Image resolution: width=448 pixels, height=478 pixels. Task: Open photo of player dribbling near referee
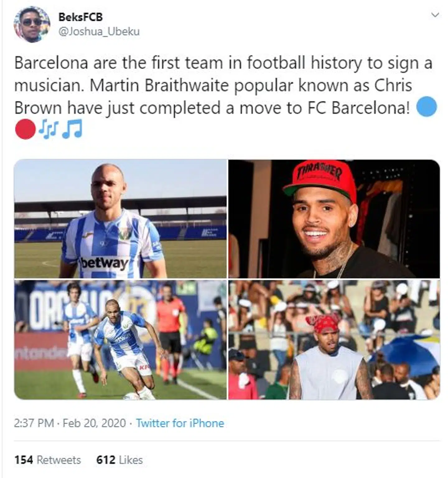tap(120, 340)
